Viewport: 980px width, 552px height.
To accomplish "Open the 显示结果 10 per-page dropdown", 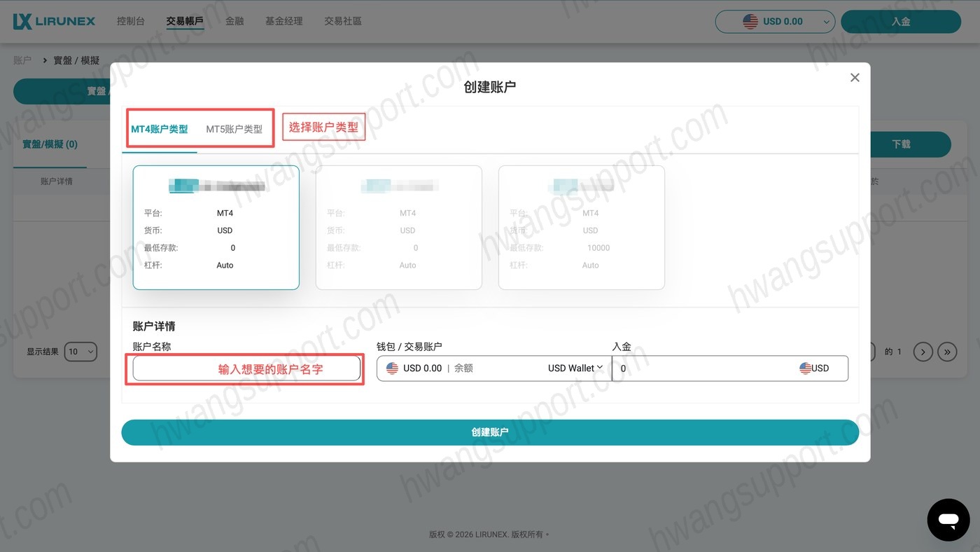I will 80,352.
